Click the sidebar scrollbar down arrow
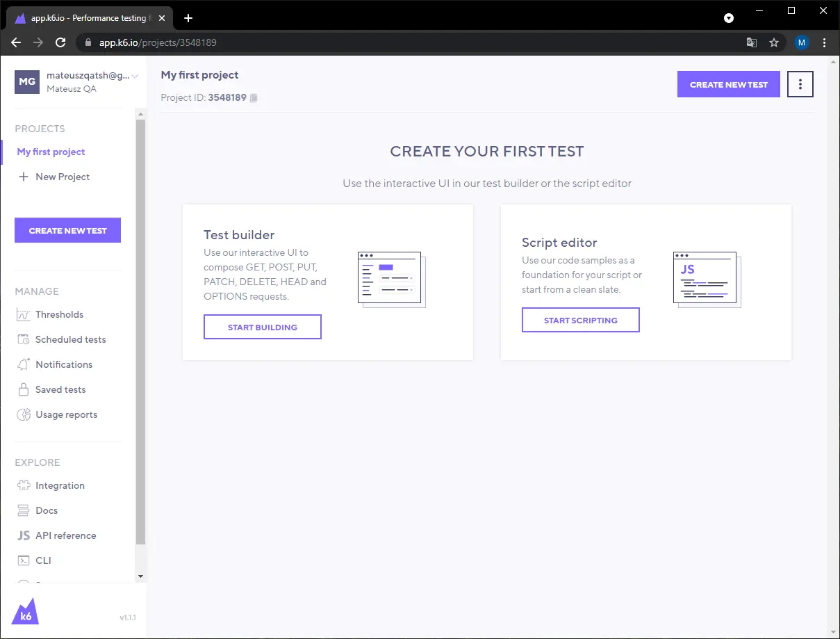The width and height of the screenshot is (840, 639). pos(140,576)
